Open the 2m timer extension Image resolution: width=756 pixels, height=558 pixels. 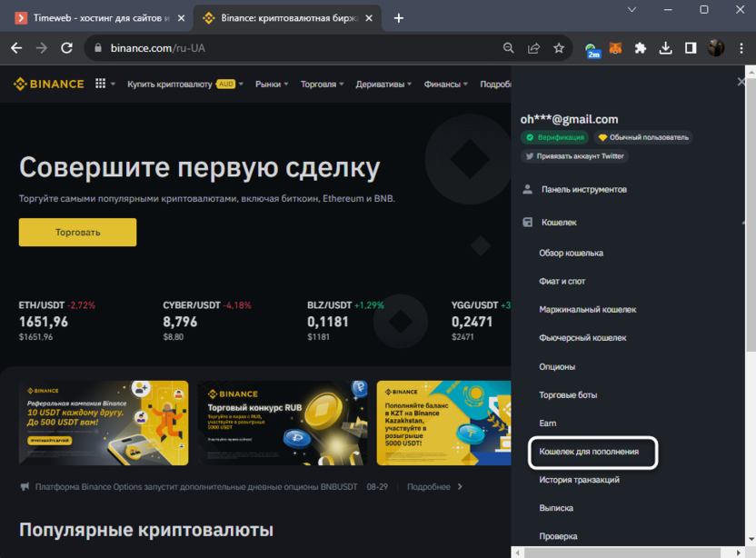pyautogui.click(x=592, y=50)
